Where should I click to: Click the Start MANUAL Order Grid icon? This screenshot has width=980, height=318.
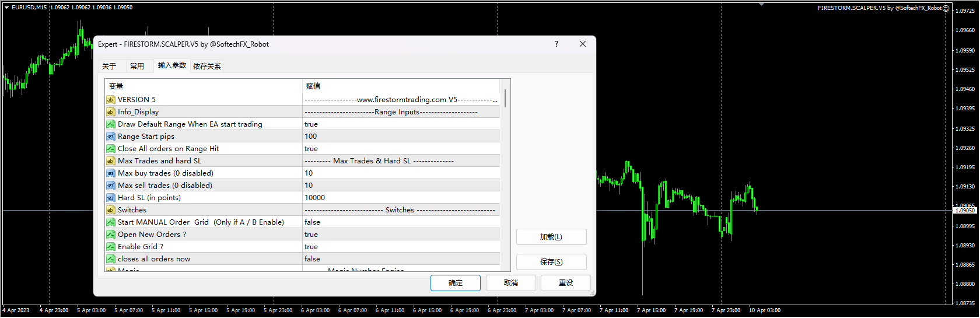pyautogui.click(x=110, y=222)
